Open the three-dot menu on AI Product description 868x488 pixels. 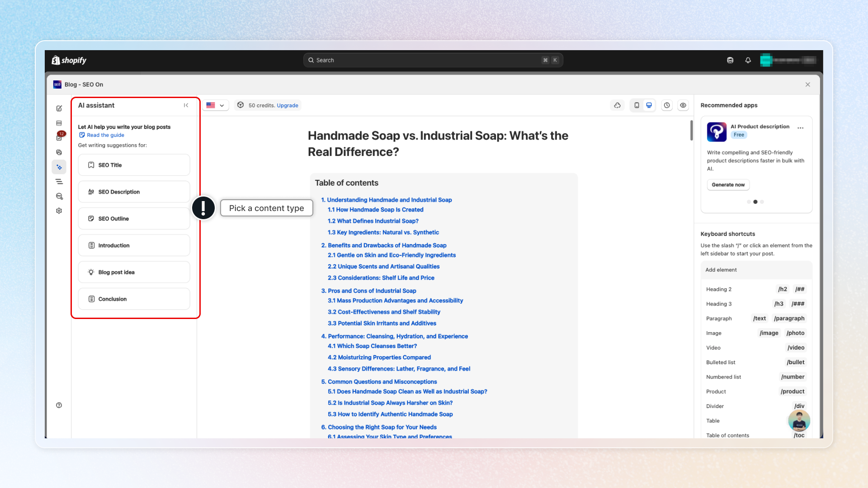[x=801, y=128]
